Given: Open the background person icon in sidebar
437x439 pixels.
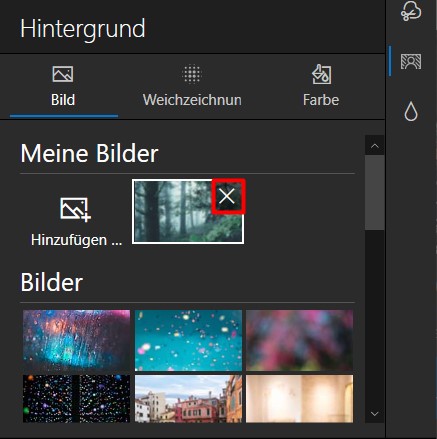Looking at the screenshot, I should 411,62.
